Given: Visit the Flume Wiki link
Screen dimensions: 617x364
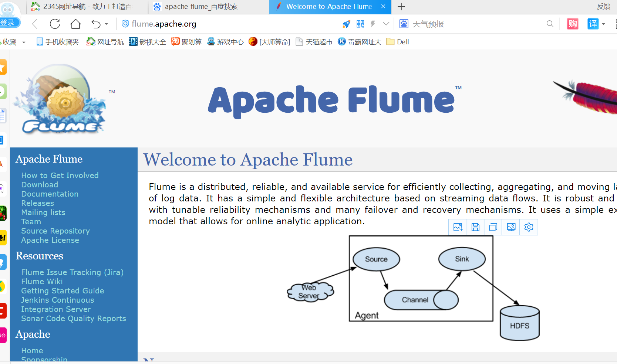Looking at the screenshot, I should [42, 281].
